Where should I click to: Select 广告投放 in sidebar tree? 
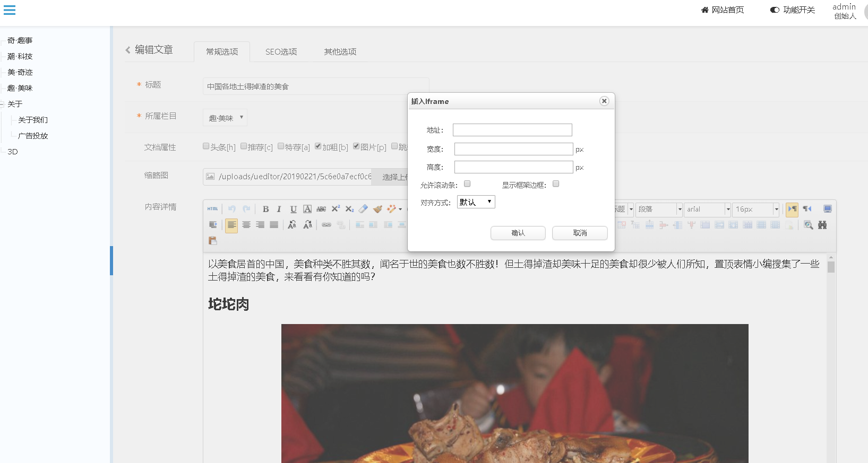pyautogui.click(x=33, y=136)
